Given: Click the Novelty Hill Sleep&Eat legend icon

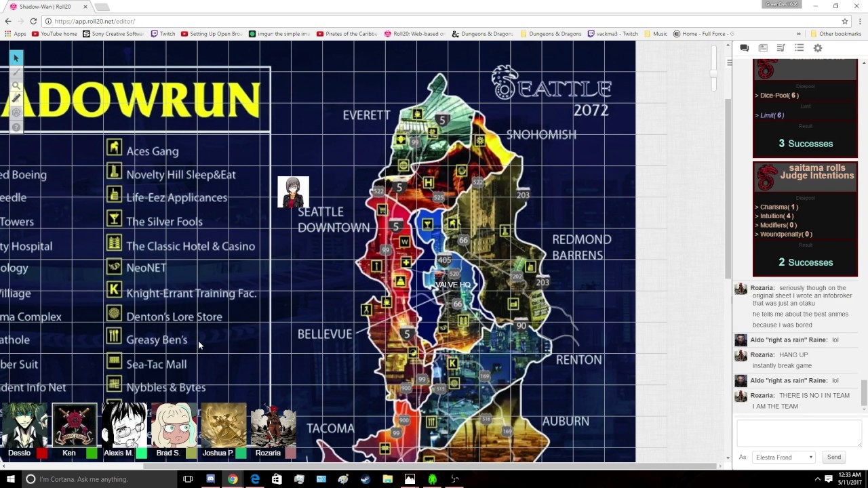Looking at the screenshot, I should [114, 171].
